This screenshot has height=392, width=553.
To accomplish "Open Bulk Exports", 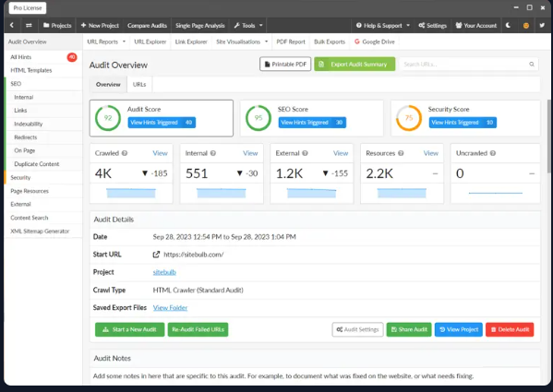I will point(330,42).
